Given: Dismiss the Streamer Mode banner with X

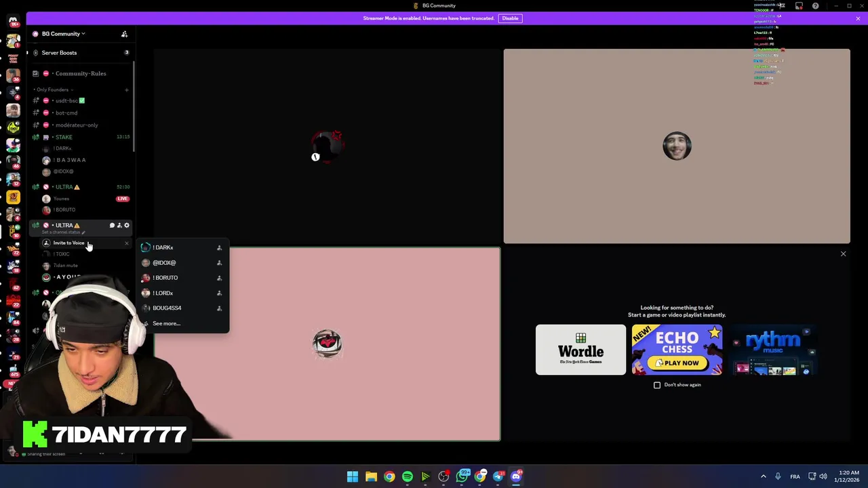Looking at the screenshot, I should click(x=858, y=18).
